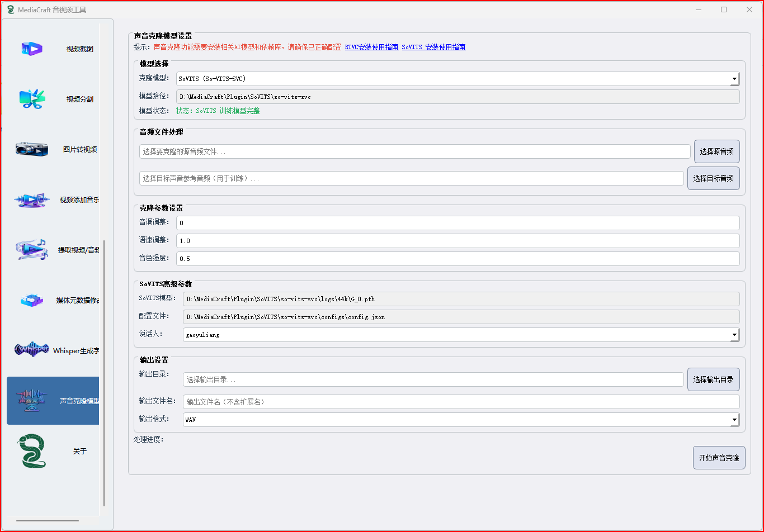
Task: Select the camera icon for 图片转视频
Action: [32, 149]
